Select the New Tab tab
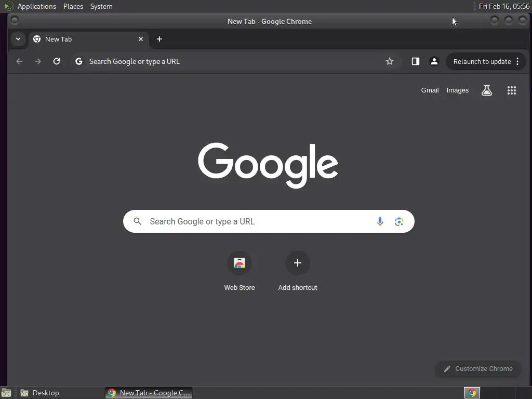Screen dimensions: 532x399 tap(88, 39)
